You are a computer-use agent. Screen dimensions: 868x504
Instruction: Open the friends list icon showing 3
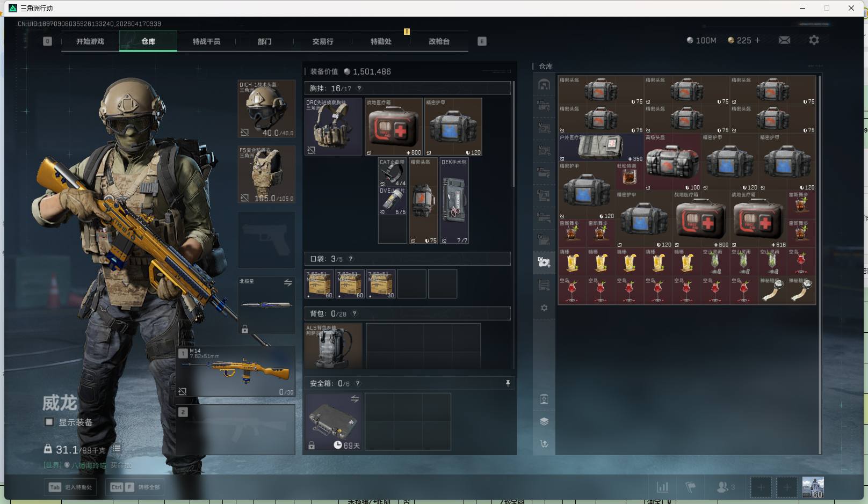click(726, 487)
